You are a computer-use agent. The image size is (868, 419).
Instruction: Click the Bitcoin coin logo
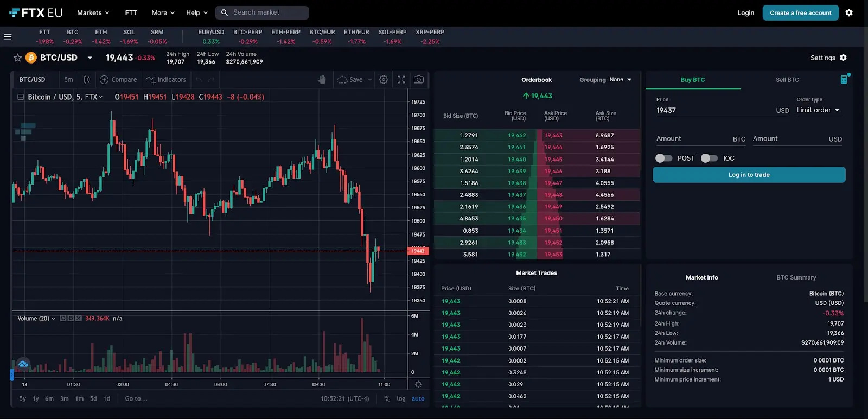pyautogui.click(x=31, y=58)
